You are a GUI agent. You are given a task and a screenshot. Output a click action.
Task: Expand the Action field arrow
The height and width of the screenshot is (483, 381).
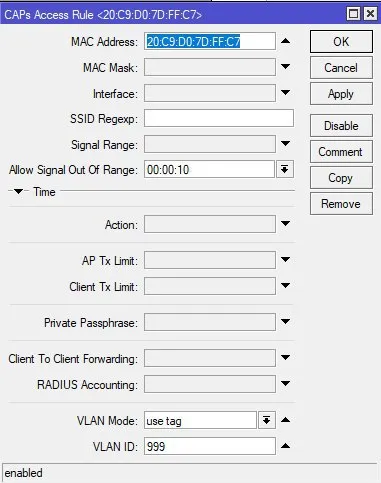(285, 223)
